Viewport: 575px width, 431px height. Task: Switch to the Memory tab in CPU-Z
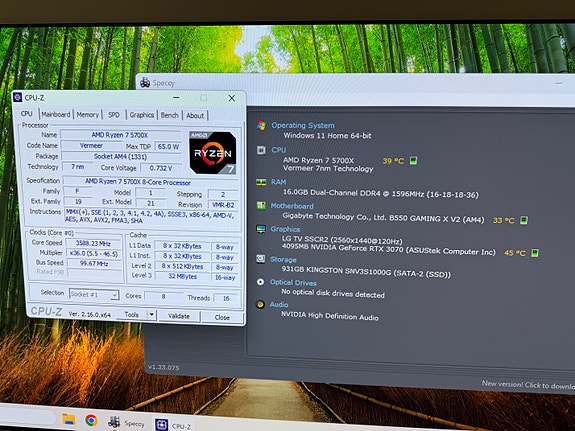coord(88,115)
